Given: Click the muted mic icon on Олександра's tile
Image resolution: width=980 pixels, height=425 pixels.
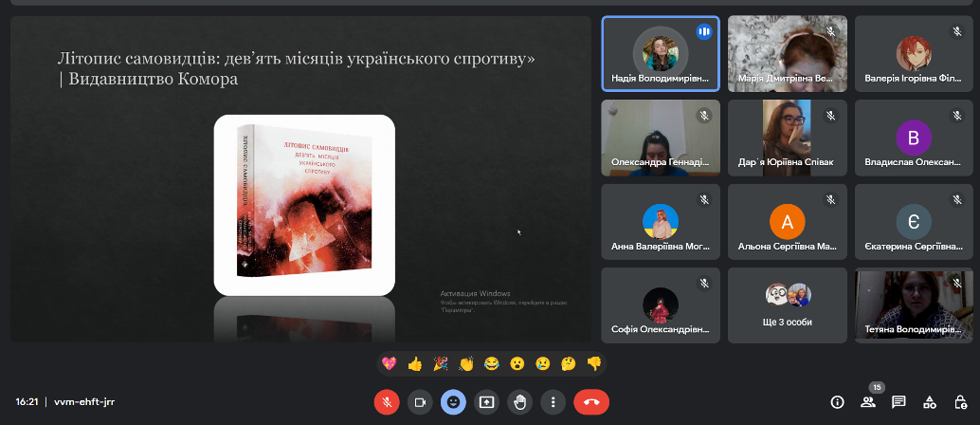Looking at the screenshot, I should click(x=704, y=115).
